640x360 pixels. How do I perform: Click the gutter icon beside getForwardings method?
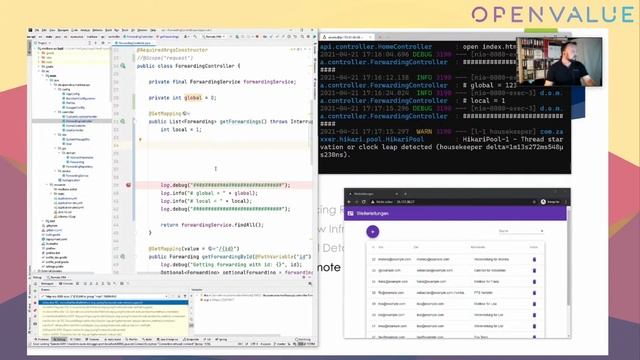point(123,121)
